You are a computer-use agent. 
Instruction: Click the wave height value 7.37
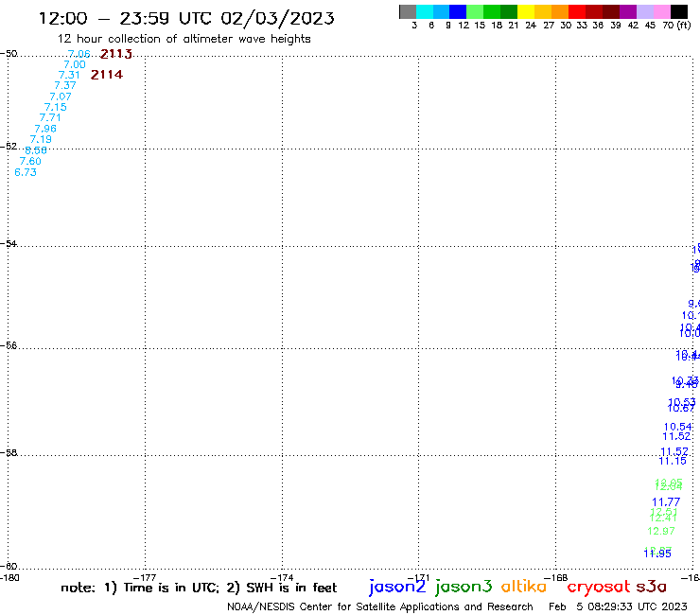coord(65,85)
